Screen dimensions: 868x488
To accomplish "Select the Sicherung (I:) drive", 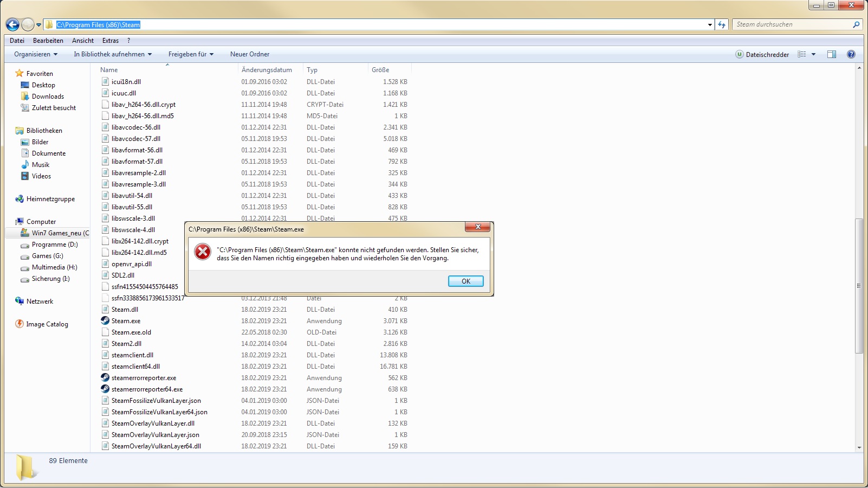I will 50,279.
